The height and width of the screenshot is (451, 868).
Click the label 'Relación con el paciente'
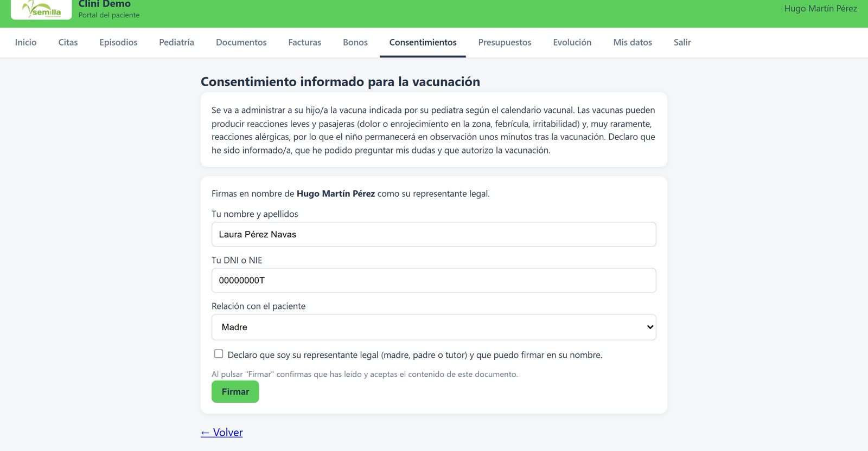(258, 306)
